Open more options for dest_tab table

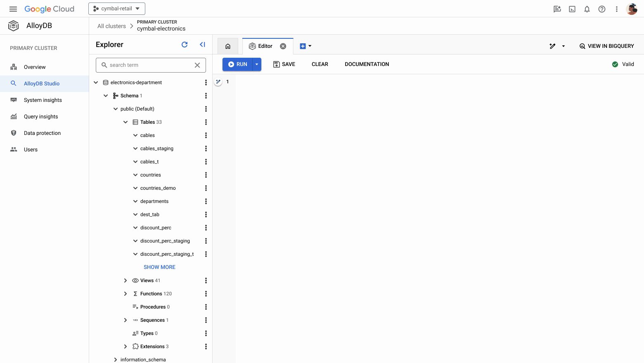pos(206,214)
